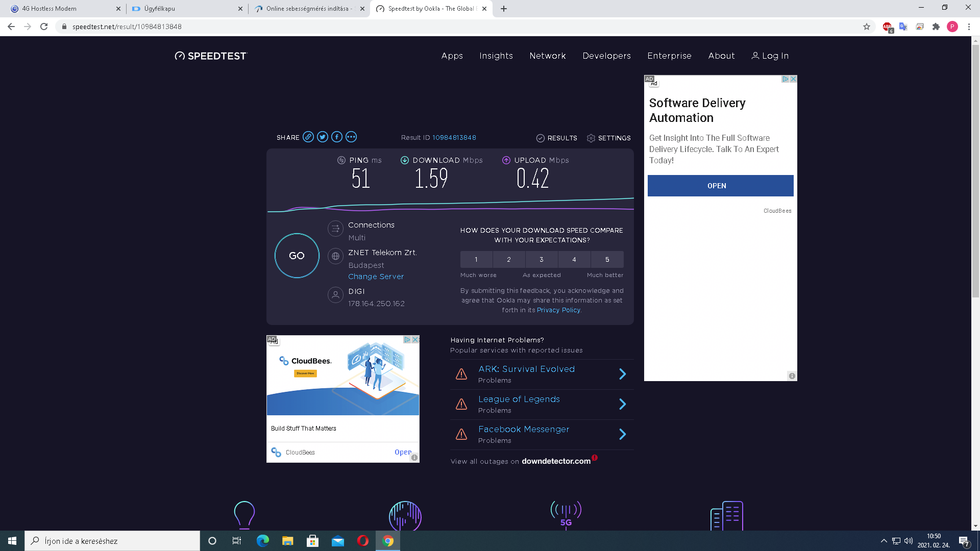Screen dimensions: 980x551
Task: Open Microsoft Edge from the taskbar
Action: coord(263,541)
